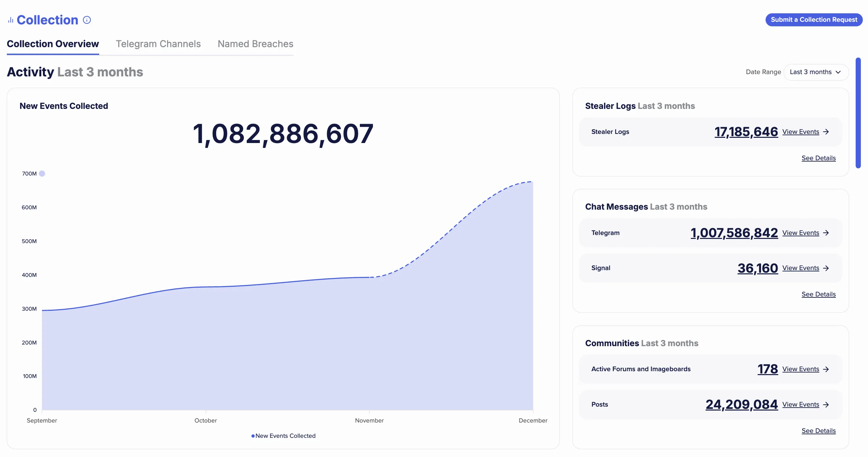Image resolution: width=868 pixels, height=457 pixels.
Task: Open View Events link for Signal
Action: tap(801, 268)
